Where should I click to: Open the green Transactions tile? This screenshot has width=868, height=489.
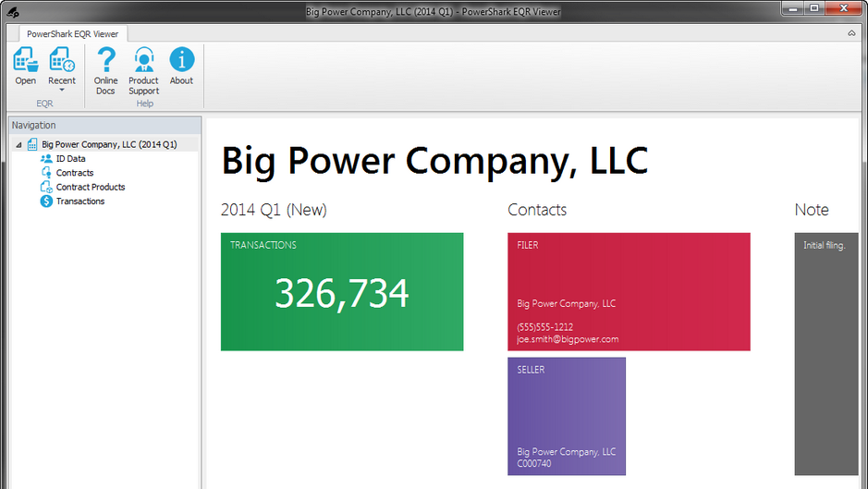point(342,292)
